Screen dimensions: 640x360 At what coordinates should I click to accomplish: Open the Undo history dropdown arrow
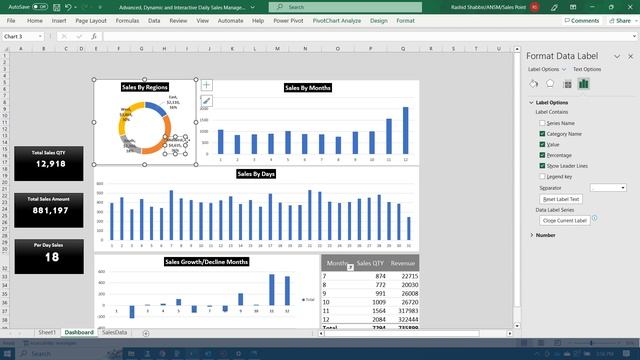click(x=76, y=7)
